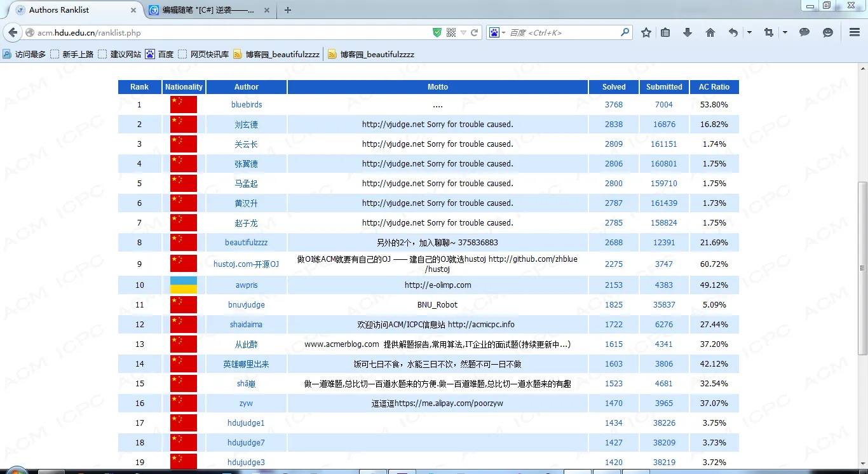Expand the address bar history dropdown arrow
This screenshot has width=868, height=474.
[464, 32]
